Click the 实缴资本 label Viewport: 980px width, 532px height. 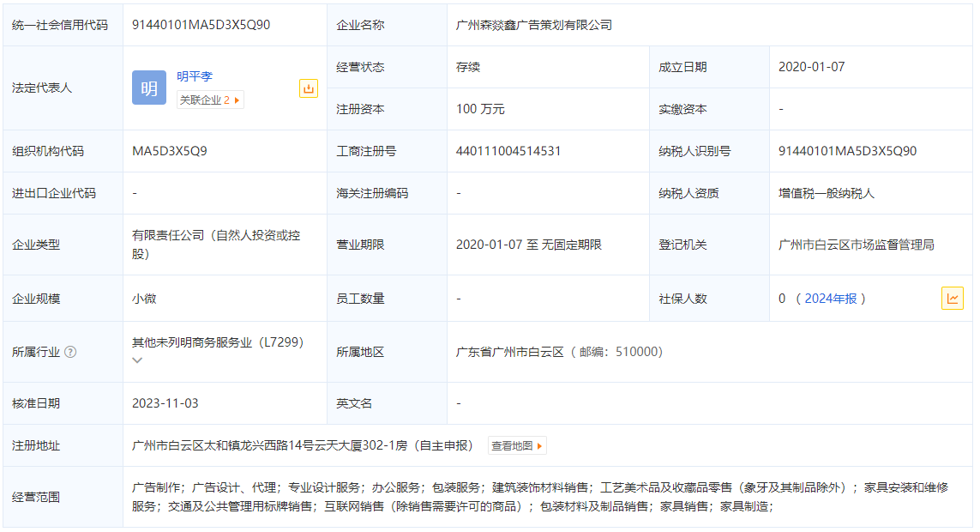tap(682, 109)
